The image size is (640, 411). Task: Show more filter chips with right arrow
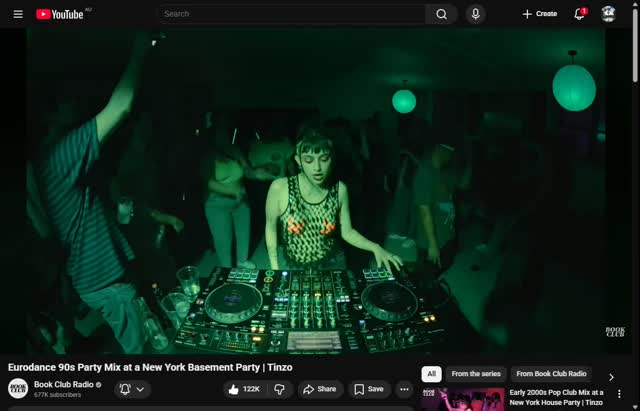point(611,377)
